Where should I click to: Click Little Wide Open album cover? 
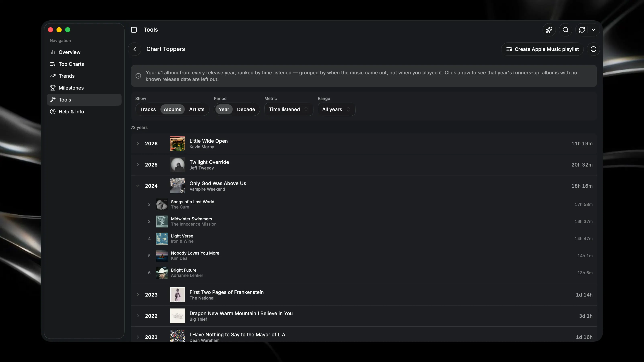click(x=178, y=143)
